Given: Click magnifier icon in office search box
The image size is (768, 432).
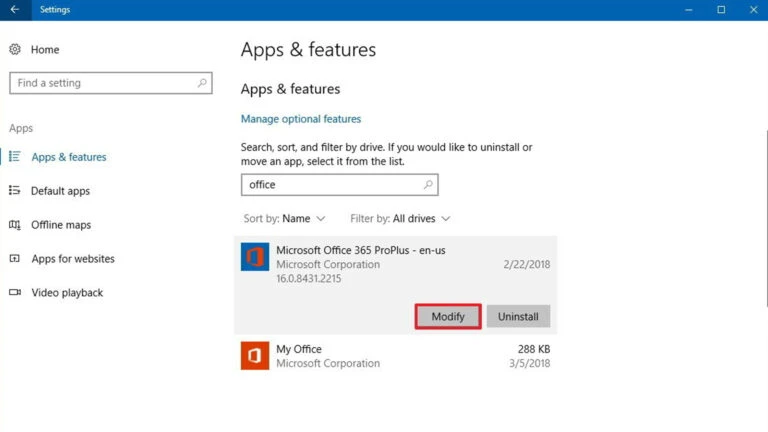Looking at the screenshot, I should point(428,185).
